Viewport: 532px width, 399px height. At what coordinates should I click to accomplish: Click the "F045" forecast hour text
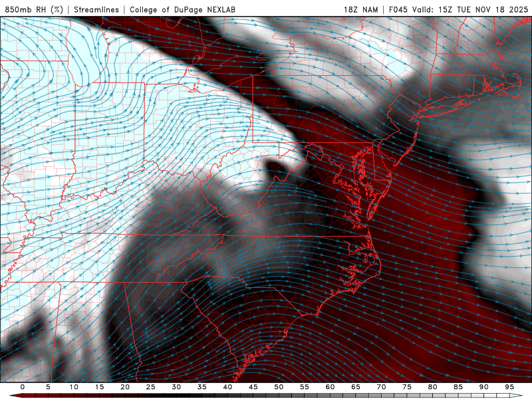click(x=398, y=9)
